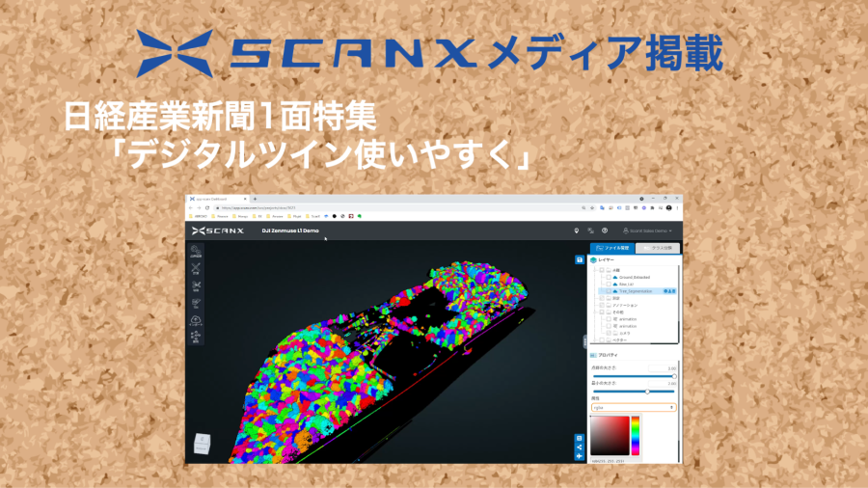This screenshot has height=488, width=868.
Task: Click the 点群の大きさ slider handle
Action: (x=674, y=376)
